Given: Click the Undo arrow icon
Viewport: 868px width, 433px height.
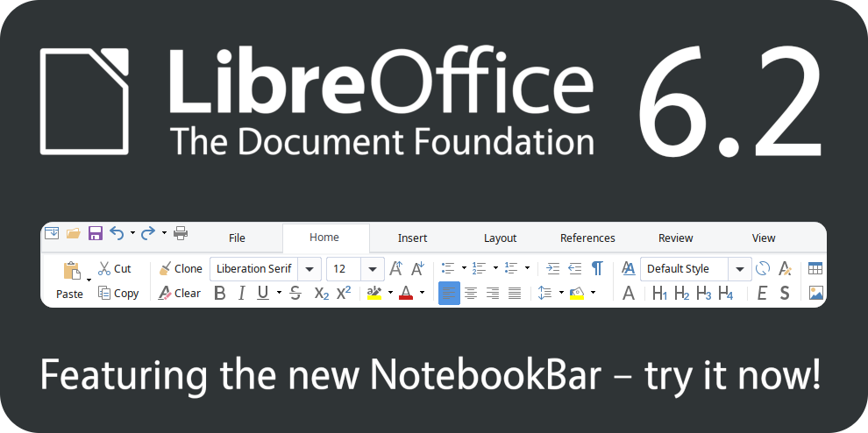Looking at the screenshot, I should pos(117,233).
